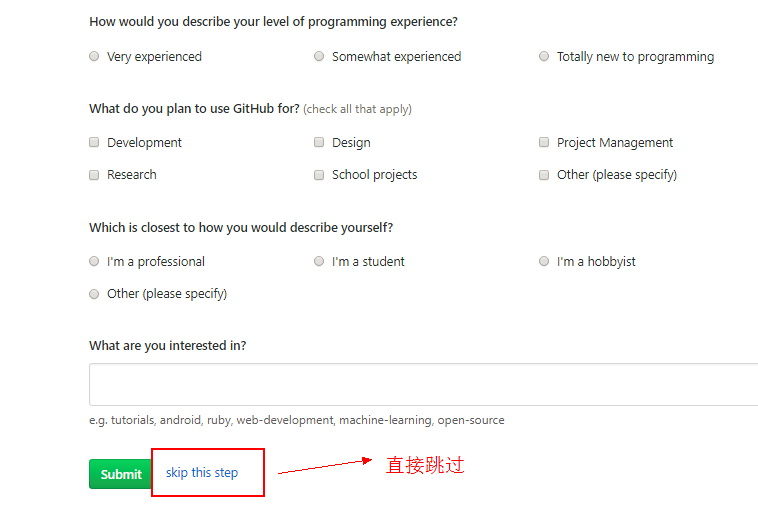
Task: Tick the Design checkbox
Action: pos(319,143)
